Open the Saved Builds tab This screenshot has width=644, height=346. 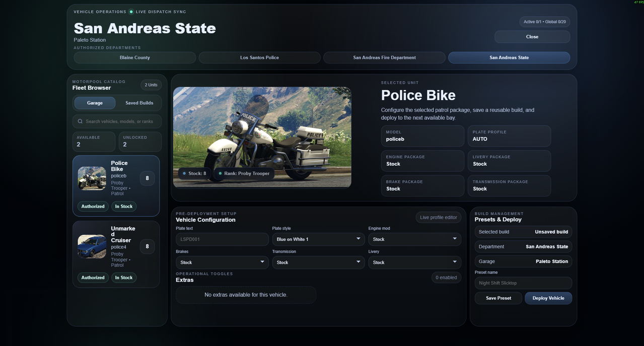[x=139, y=103]
